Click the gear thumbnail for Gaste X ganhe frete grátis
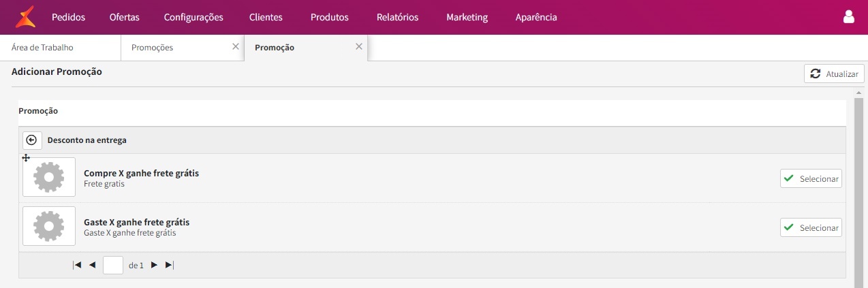868x288 pixels. [49, 226]
